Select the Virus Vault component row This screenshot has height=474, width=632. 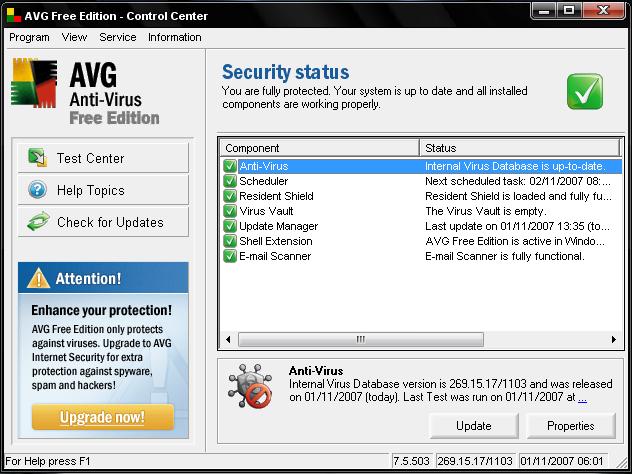click(x=421, y=211)
